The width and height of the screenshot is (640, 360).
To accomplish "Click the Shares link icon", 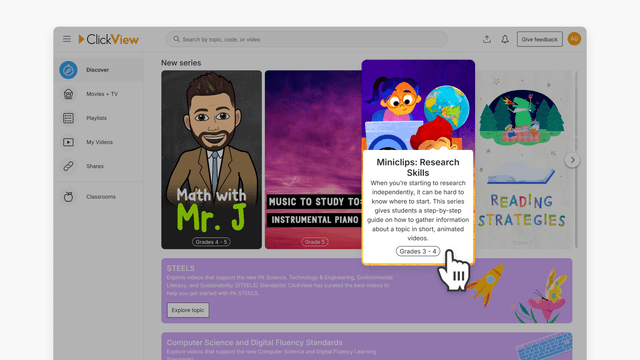I will 68,166.
